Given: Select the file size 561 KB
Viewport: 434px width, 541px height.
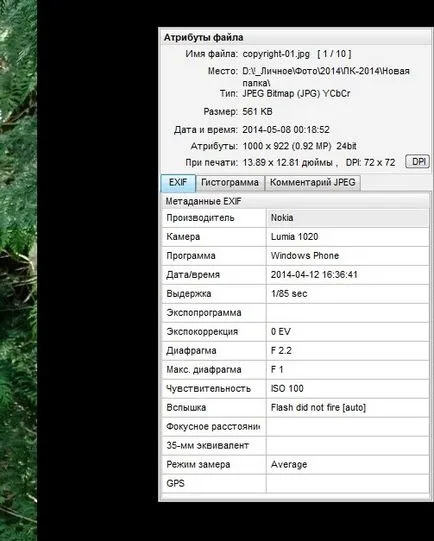Looking at the screenshot, I should [x=257, y=111].
